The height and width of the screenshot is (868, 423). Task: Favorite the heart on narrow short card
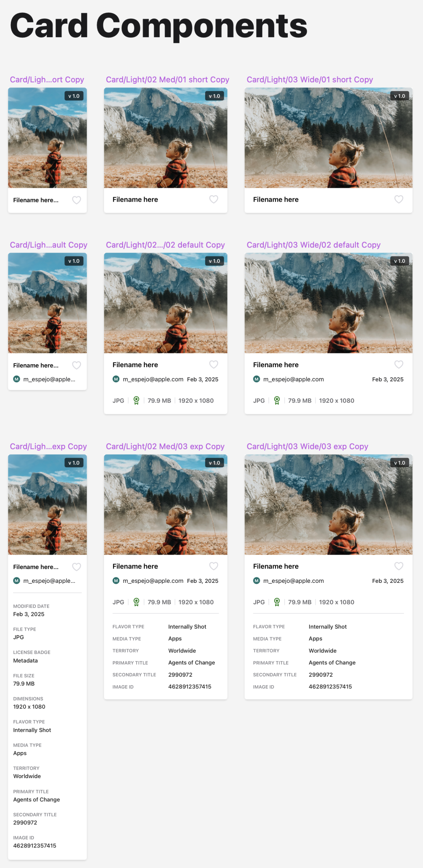(77, 200)
